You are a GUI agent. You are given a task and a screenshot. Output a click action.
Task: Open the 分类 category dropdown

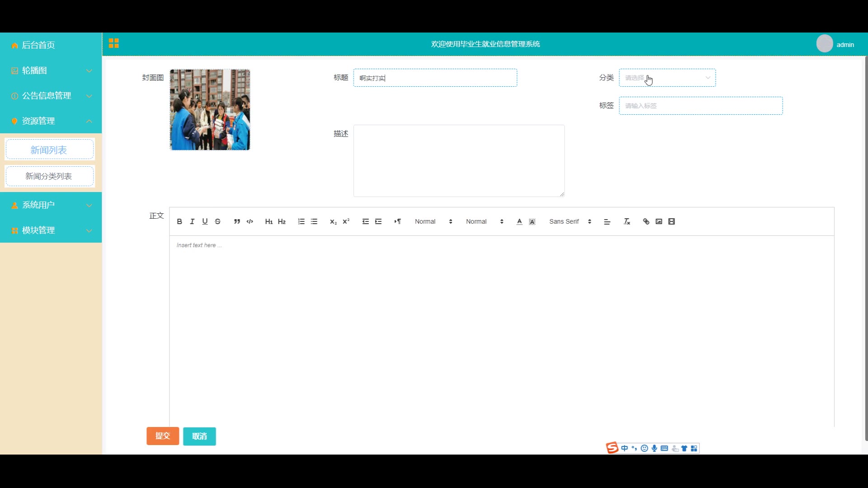667,78
